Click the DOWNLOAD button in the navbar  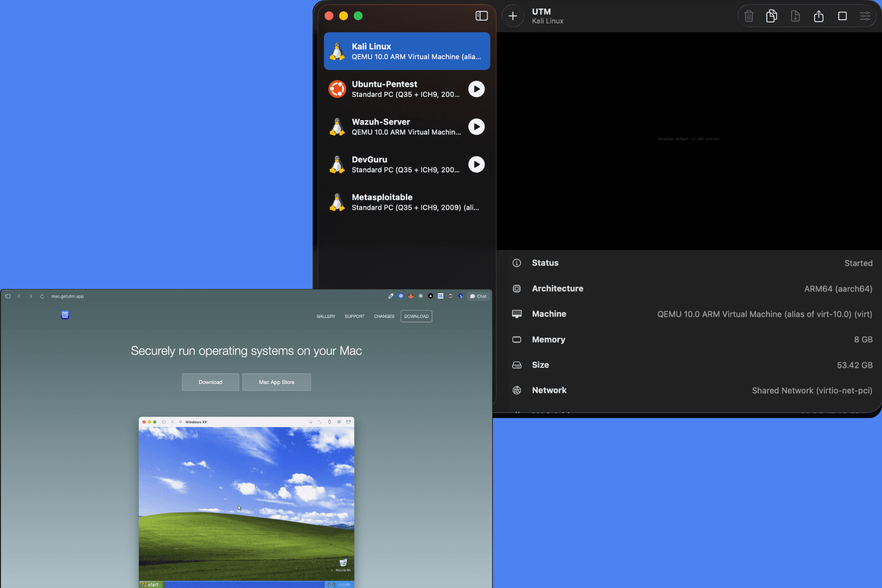[416, 317]
